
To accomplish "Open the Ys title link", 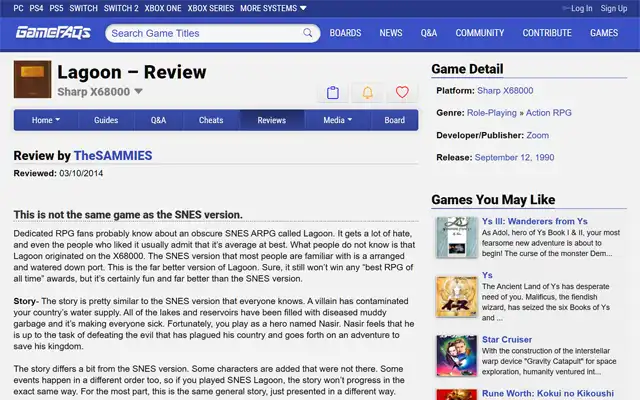I will click(487, 275).
